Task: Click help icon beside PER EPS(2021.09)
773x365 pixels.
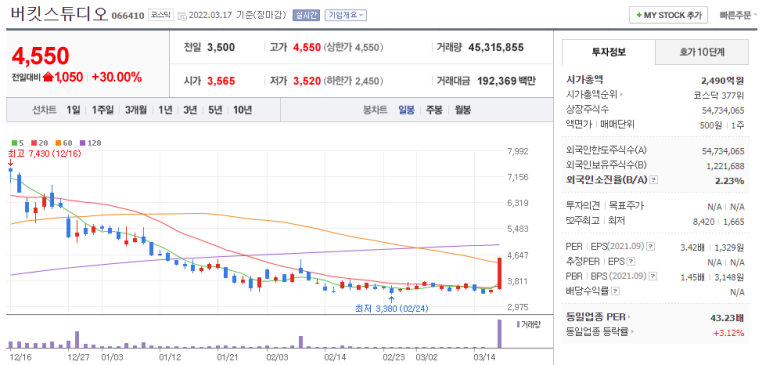Action: [x=651, y=246]
